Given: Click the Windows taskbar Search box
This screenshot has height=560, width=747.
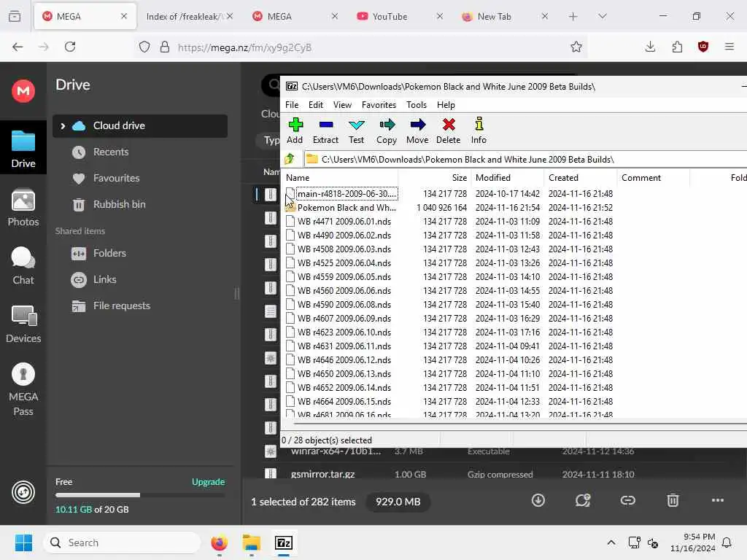Looking at the screenshot, I should (x=122, y=542).
